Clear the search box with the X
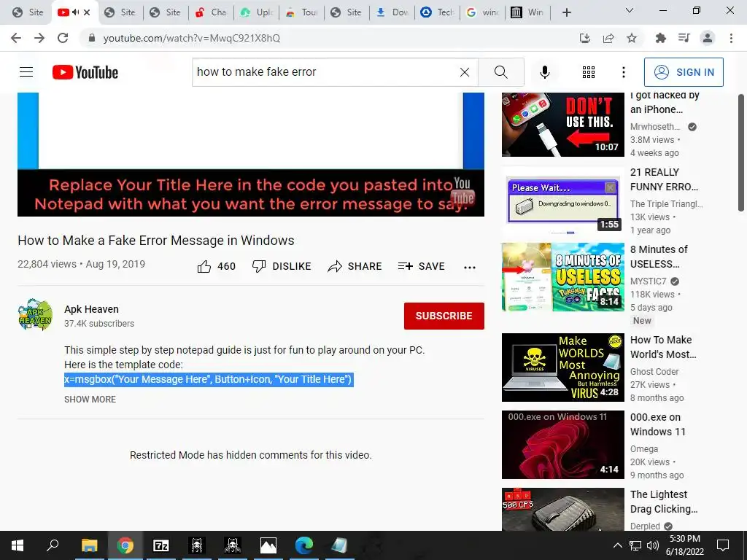Image resolution: width=747 pixels, height=560 pixels. [465, 72]
